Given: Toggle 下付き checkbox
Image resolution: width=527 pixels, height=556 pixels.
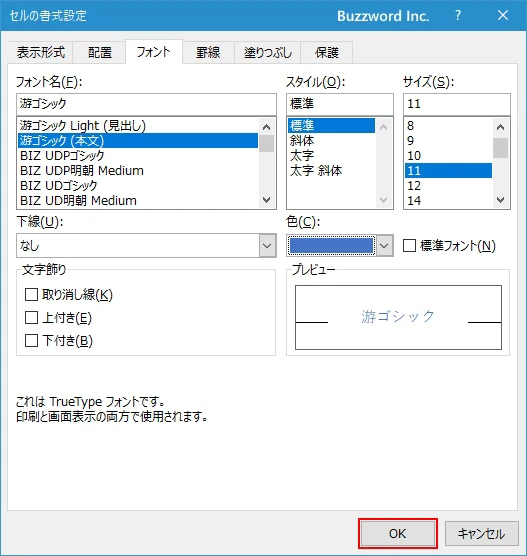Looking at the screenshot, I should tap(31, 340).
